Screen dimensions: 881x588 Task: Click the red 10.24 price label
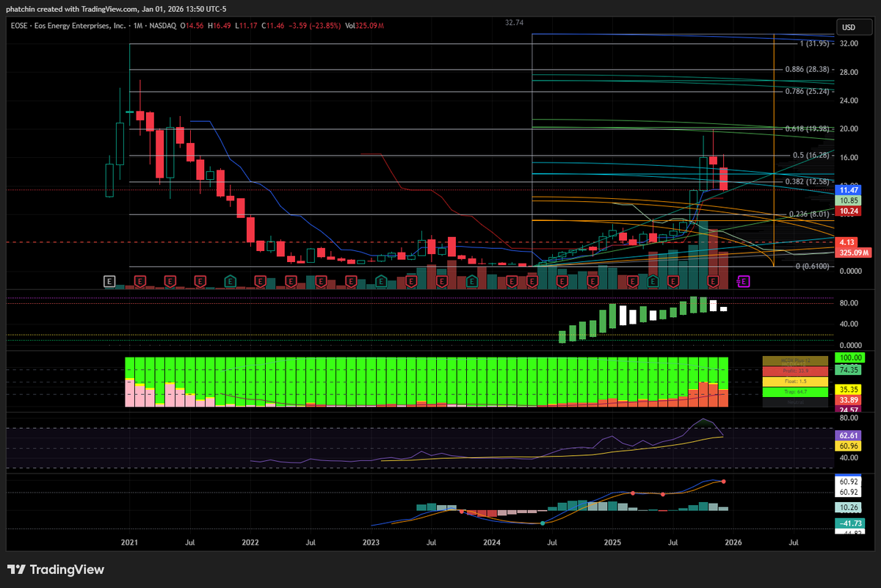click(x=849, y=211)
